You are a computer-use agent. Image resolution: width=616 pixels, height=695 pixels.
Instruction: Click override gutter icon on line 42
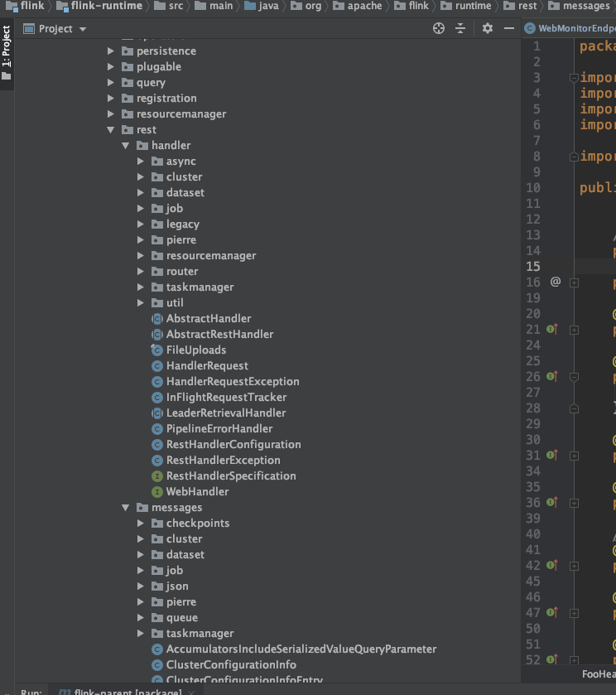551,565
